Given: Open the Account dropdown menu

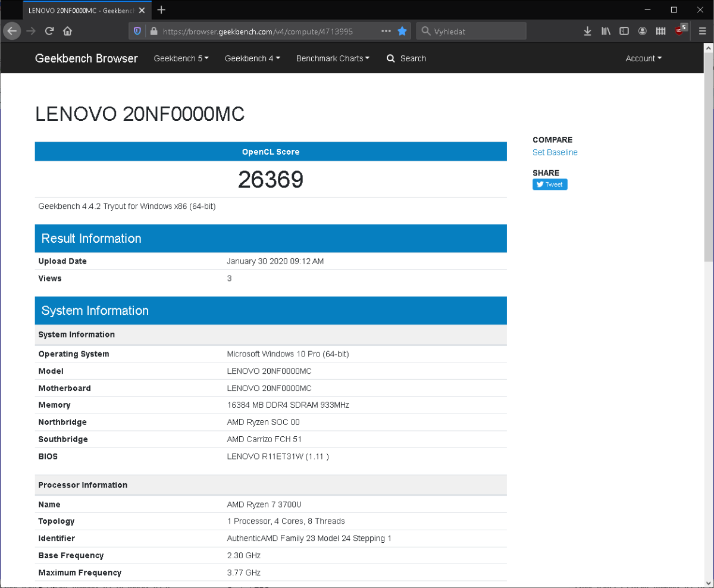Looking at the screenshot, I should pos(643,58).
